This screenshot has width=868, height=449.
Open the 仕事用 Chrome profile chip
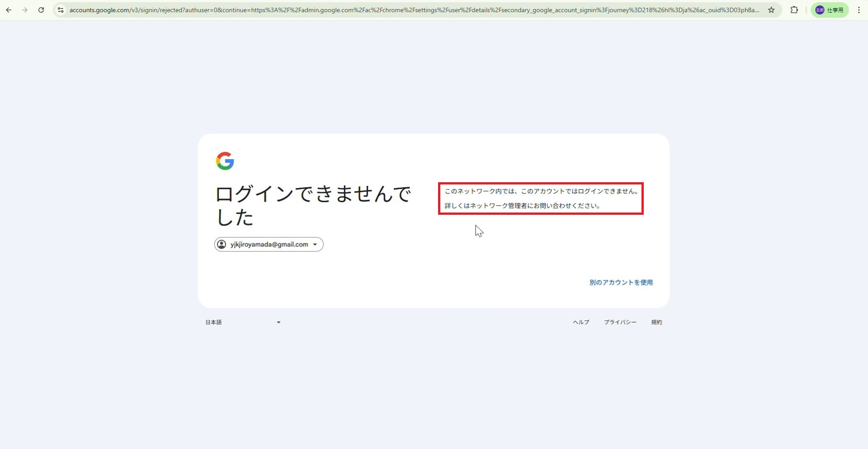pos(830,10)
